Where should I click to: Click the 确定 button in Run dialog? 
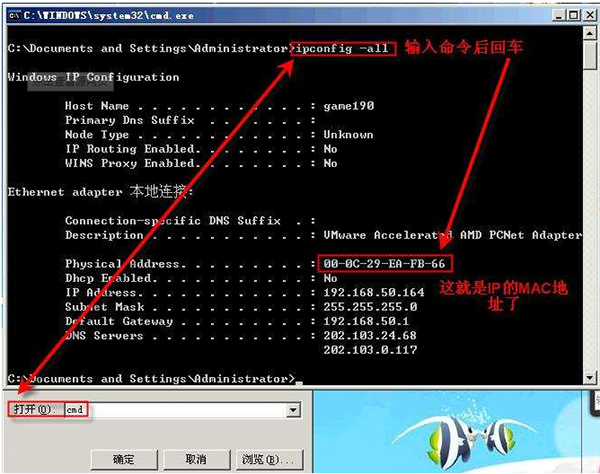[x=124, y=459]
